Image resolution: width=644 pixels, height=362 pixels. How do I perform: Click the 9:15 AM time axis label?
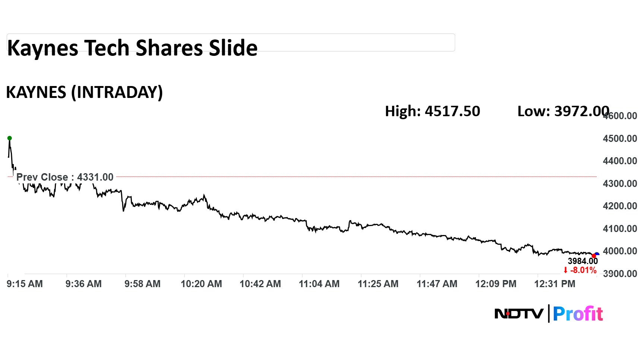coord(25,284)
